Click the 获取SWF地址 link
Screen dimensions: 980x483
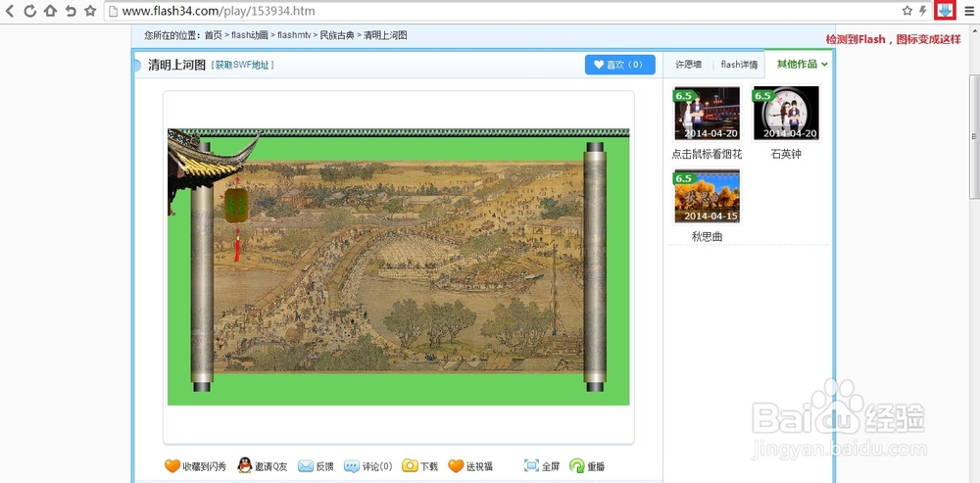click(242, 65)
